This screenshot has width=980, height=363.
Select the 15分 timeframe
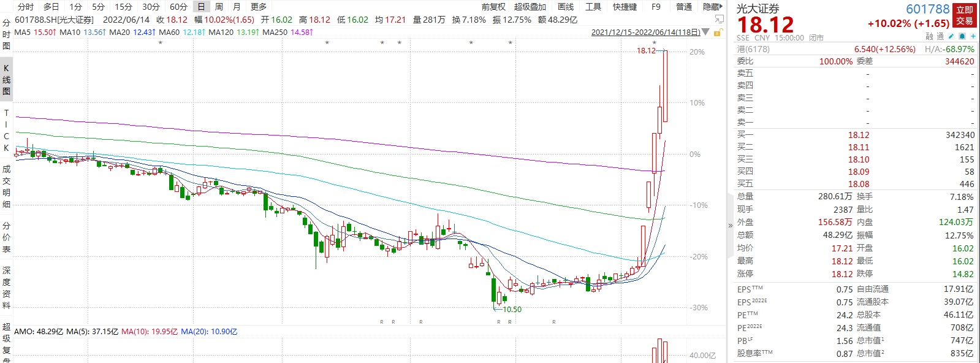(123, 7)
